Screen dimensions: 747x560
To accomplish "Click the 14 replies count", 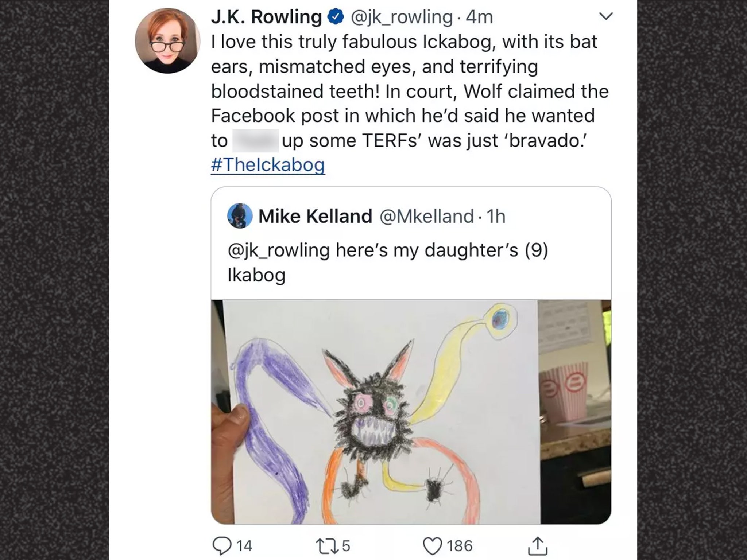I will (244, 546).
